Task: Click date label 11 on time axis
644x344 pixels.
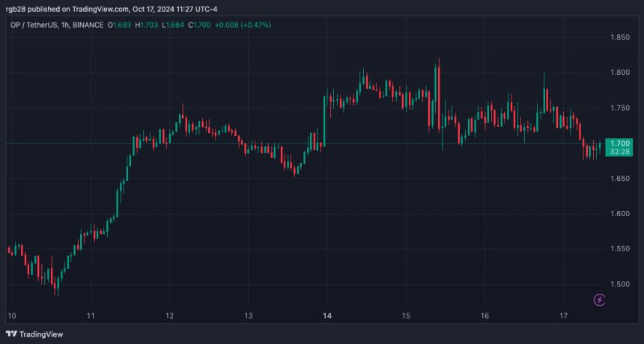Action: [x=91, y=316]
